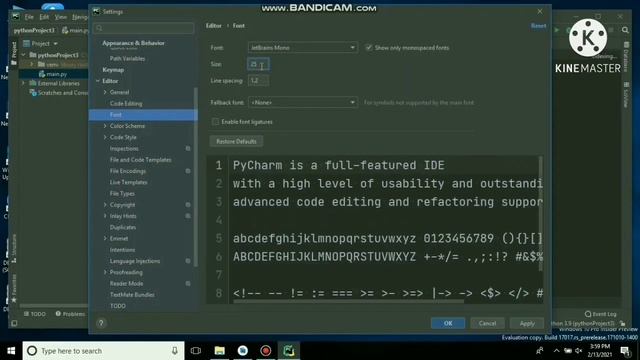This screenshot has width=640, height=360.
Task: Expand External Libraries in project tree
Action: tap(24, 83)
